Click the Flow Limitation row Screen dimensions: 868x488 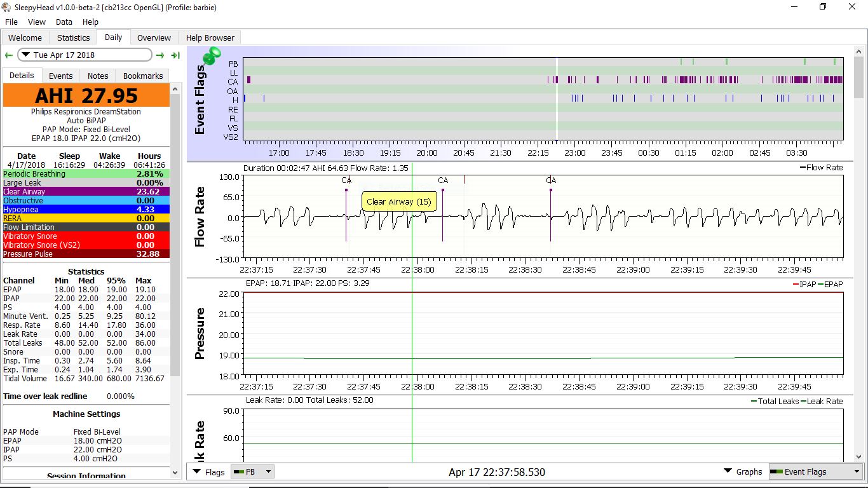coord(86,227)
